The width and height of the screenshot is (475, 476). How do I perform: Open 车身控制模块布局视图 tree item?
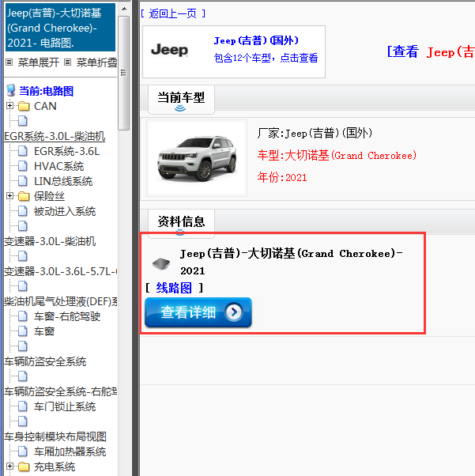coord(55,436)
